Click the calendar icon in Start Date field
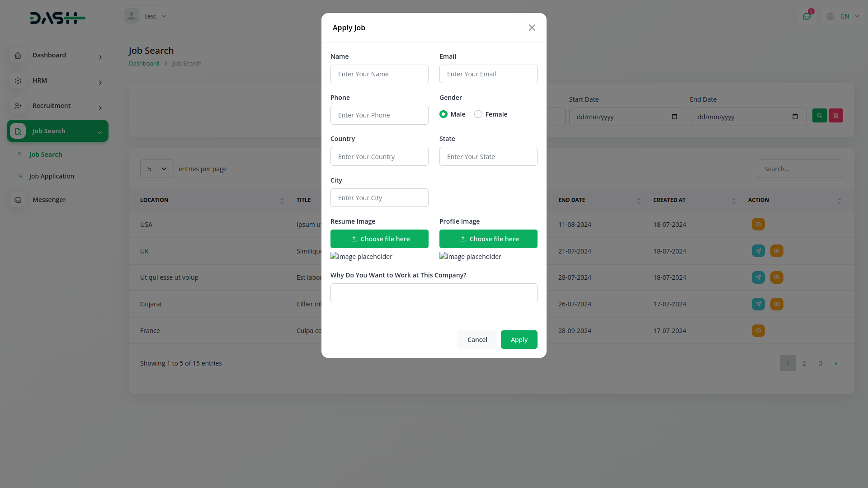Viewport: 868px width, 488px height. click(x=675, y=117)
